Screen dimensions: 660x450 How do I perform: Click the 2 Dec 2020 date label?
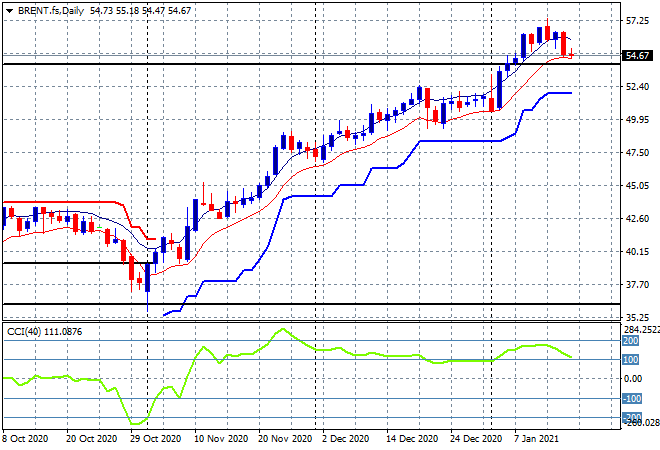346,439
